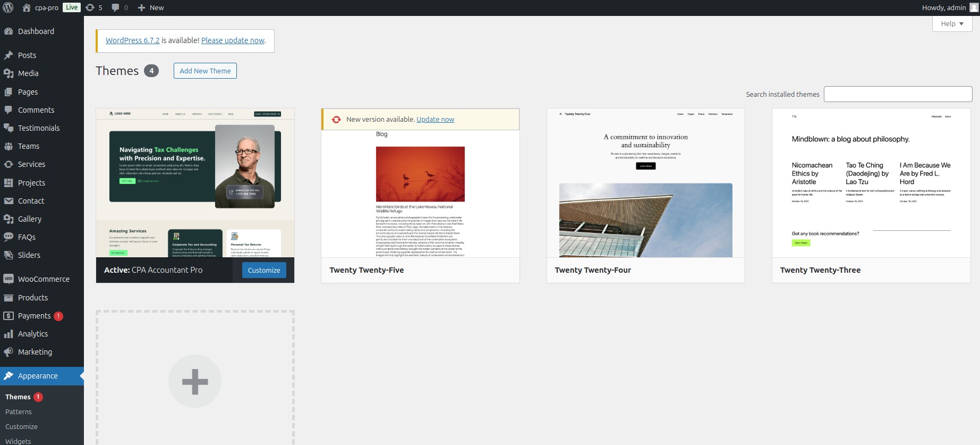The image size is (980, 445).
Task: Click the Analytics bar chart icon
Action: point(8,334)
